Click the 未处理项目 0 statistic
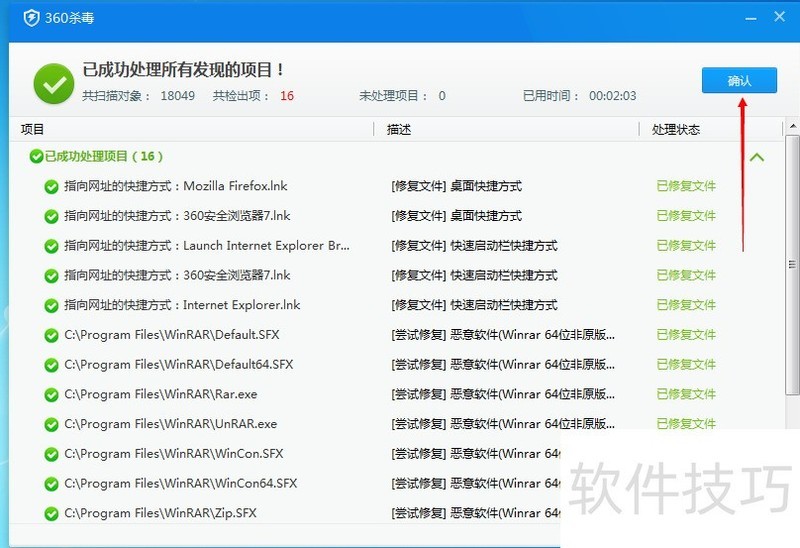The width and height of the screenshot is (800, 548). [x=402, y=96]
